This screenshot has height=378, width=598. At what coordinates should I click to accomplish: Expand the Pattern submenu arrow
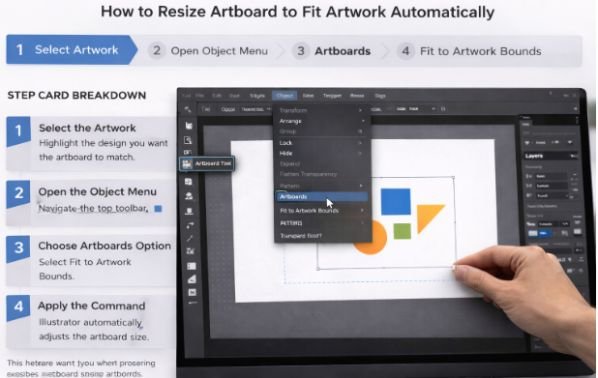tap(361, 186)
